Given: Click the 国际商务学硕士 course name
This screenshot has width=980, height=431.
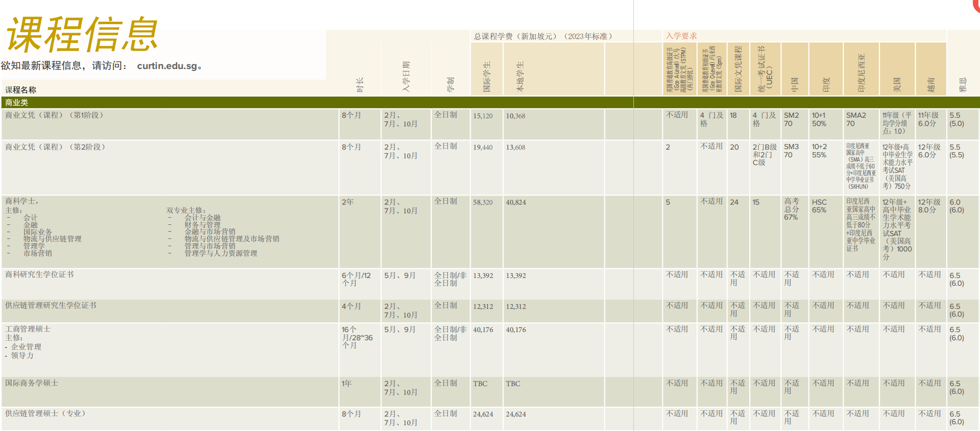Looking at the screenshot, I should tap(31, 383).
